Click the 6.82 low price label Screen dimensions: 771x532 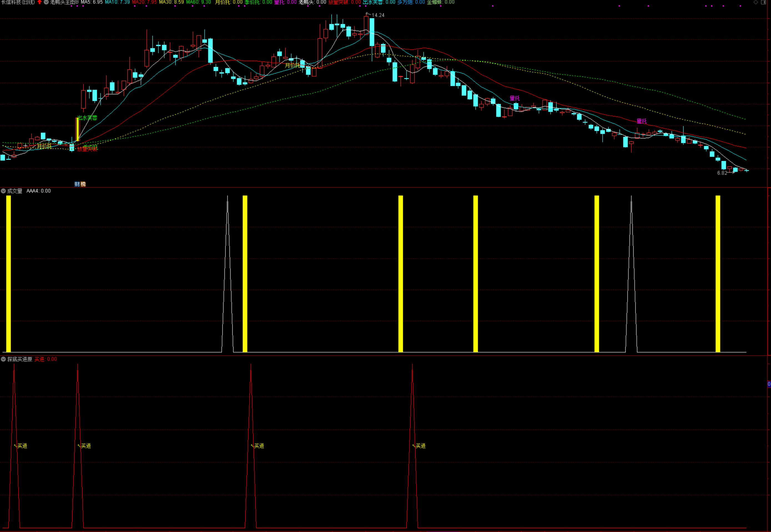pyautogui.click(x=722, y=173)
